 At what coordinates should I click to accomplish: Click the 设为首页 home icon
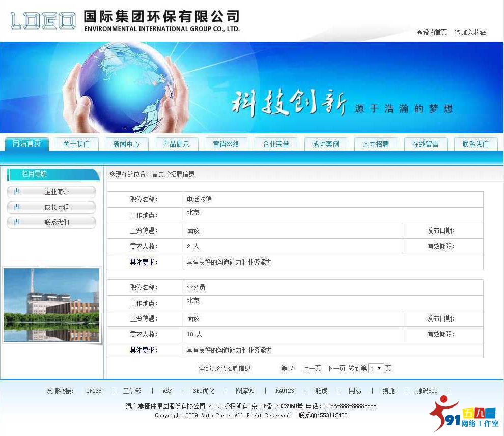[x=421, y=32]
